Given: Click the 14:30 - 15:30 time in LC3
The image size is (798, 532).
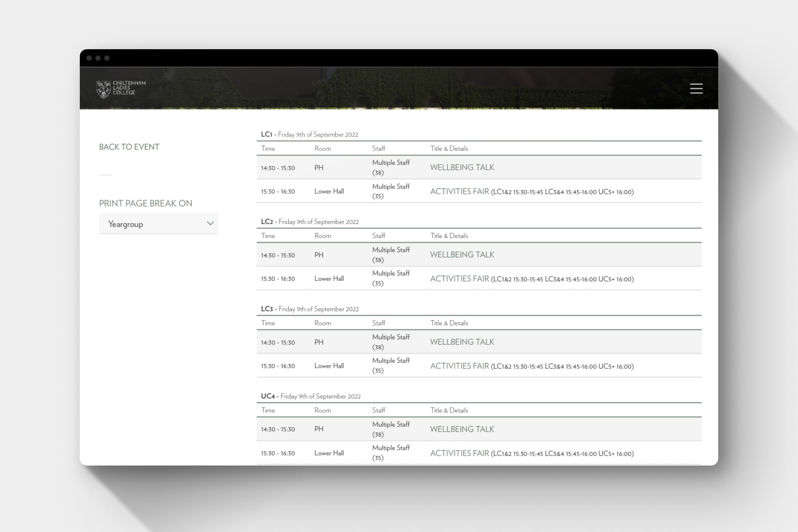Looking at the screenshot, I should [278, 342].
